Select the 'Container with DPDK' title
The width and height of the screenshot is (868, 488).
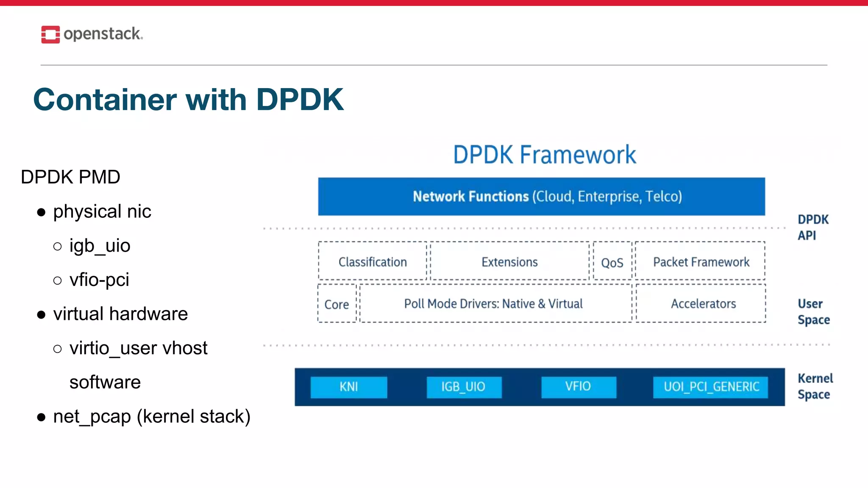[x=188, y=100]
